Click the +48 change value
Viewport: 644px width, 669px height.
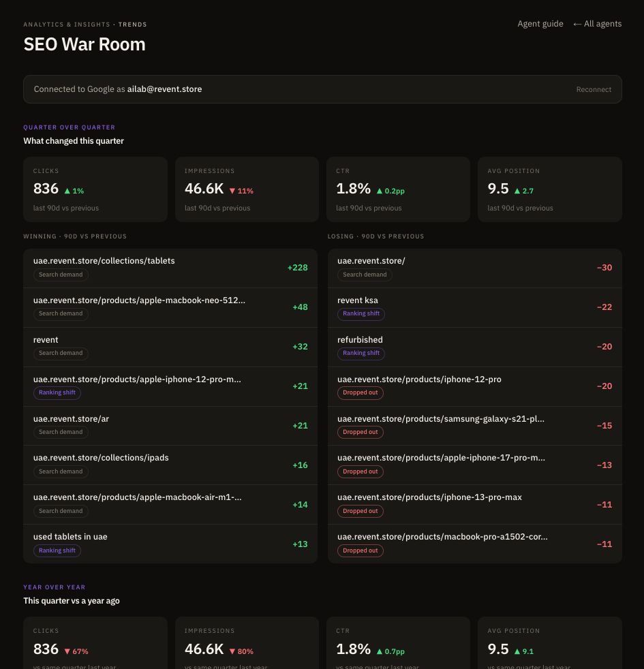(x=300, y=307)
